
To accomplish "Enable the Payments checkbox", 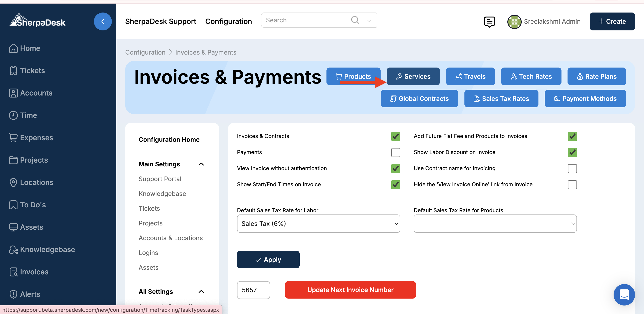I will [396, 152].
